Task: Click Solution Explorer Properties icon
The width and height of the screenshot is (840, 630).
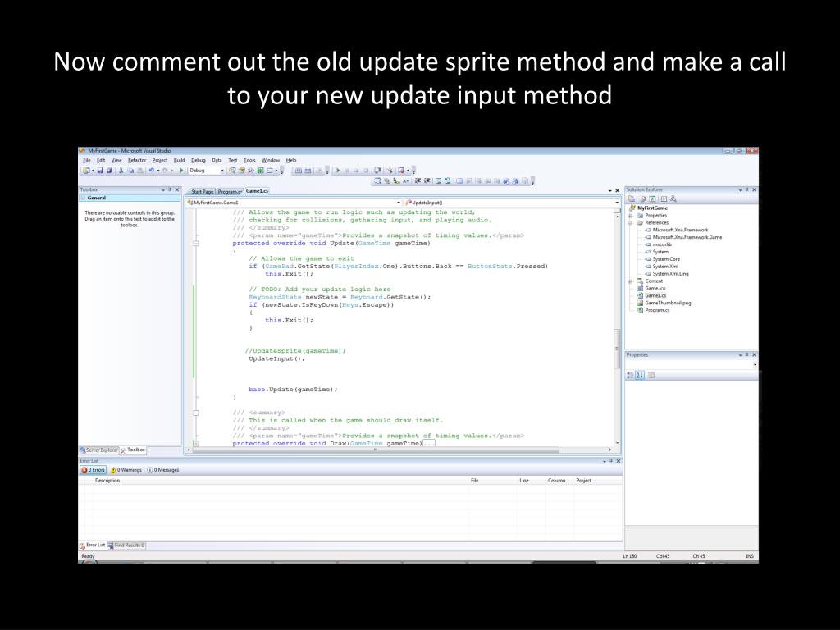Action: coord(632,199)
